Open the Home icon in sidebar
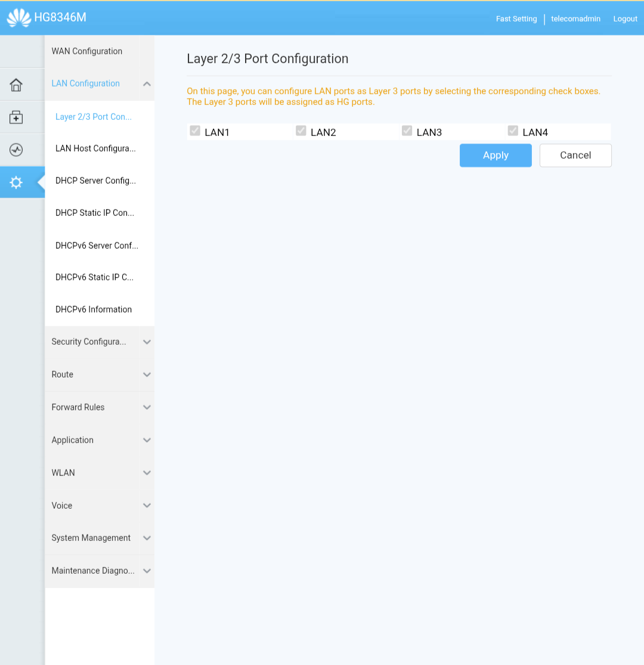This screenshot has height=665, width=644. pyautogui.click(x=16, y=85)
